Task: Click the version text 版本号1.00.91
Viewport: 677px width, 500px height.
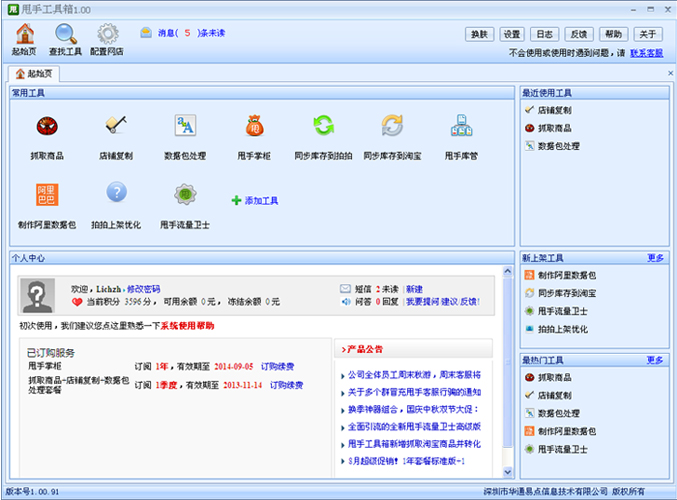Action: click(32, 491)
